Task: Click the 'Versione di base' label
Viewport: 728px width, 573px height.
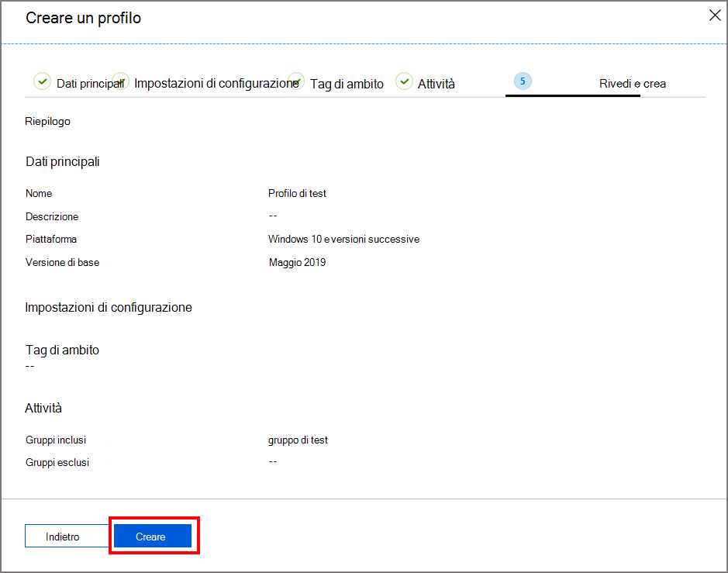Action: pyautogui.click(x=62, y=262)
